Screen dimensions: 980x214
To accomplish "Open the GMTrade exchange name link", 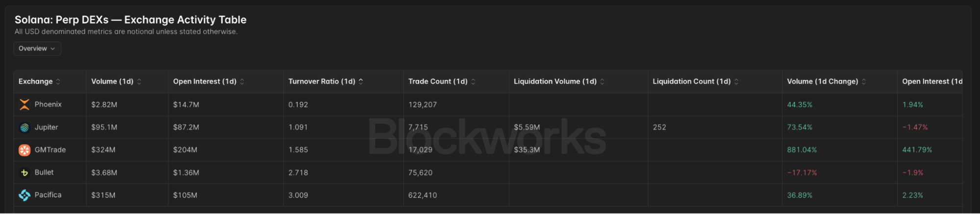I will click(x=50, y=150).
